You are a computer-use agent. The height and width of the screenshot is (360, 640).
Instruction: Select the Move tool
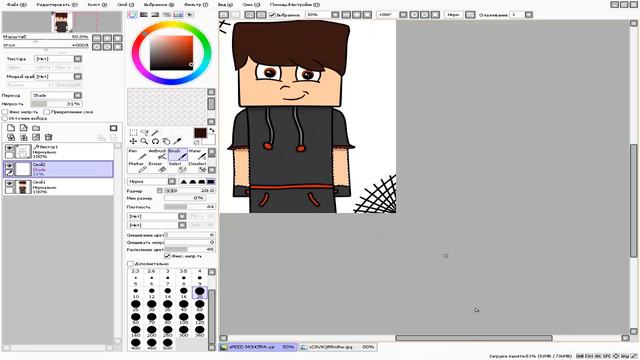133,141
